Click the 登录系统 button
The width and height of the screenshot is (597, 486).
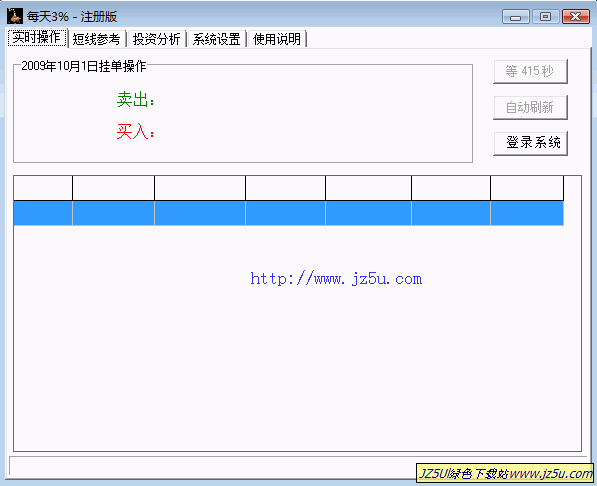pyautogui.click(x=530, y=143)
